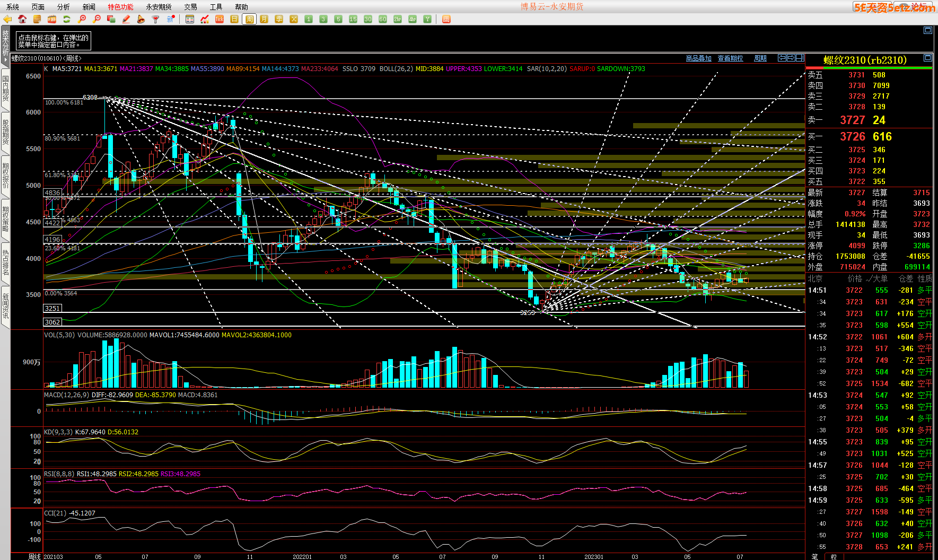
Task: Open the Tick chart view
Action: (x=220, y=19)
